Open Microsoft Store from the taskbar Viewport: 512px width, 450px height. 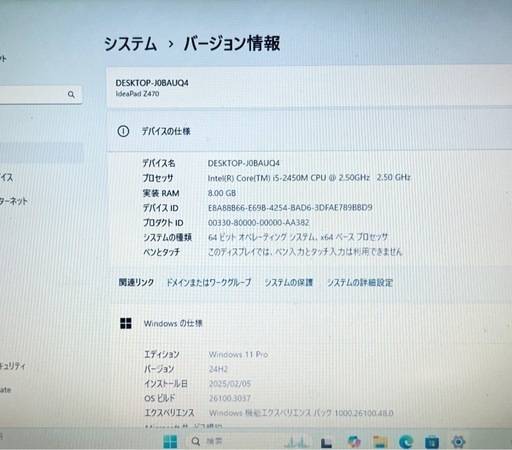pos(432,442)
